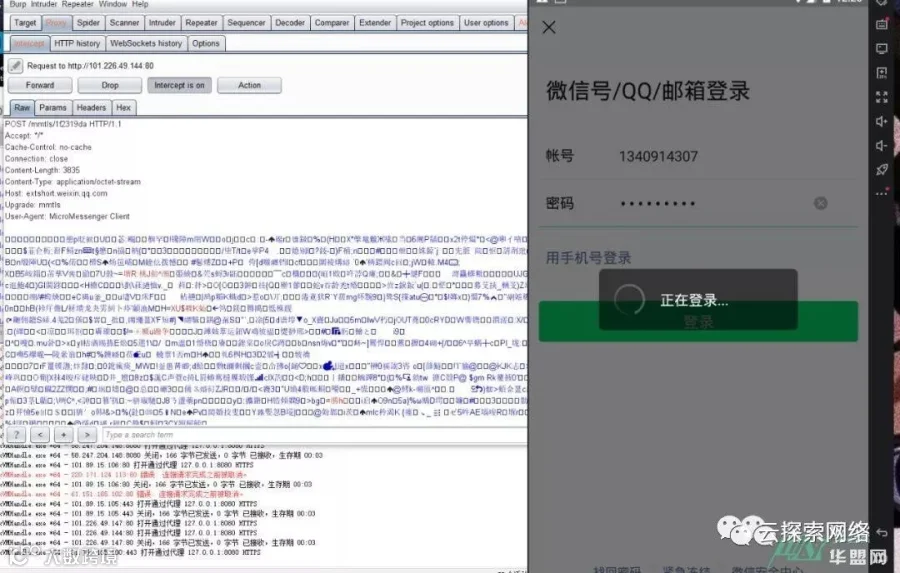Open the Action button menu
The height and width of the screenshot is (573, 900).
(249, 85)
